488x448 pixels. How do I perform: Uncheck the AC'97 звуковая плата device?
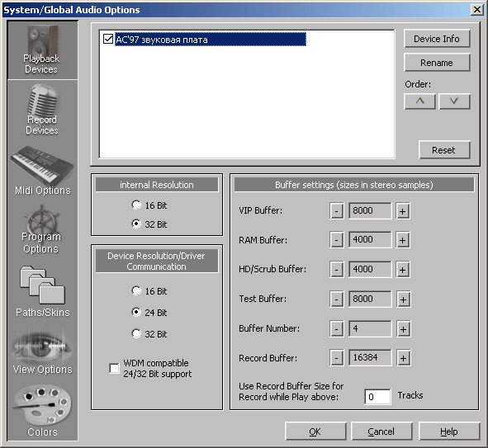108,39
